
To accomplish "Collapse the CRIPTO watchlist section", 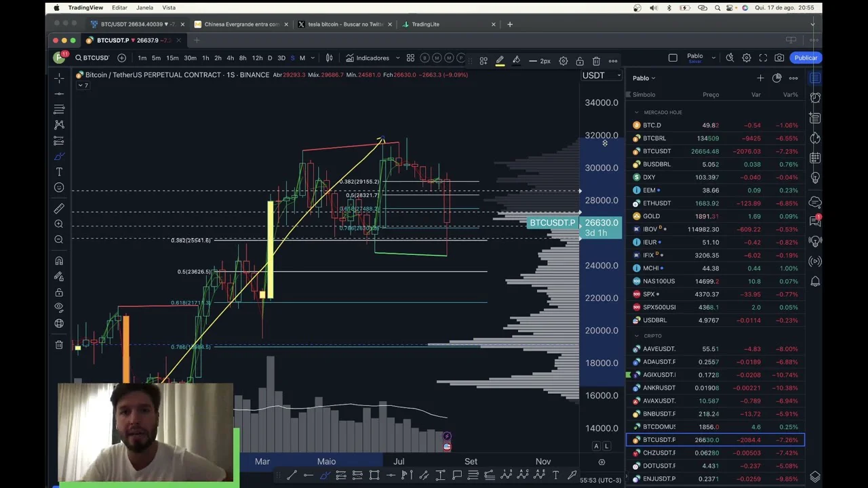I will point(637,336).
